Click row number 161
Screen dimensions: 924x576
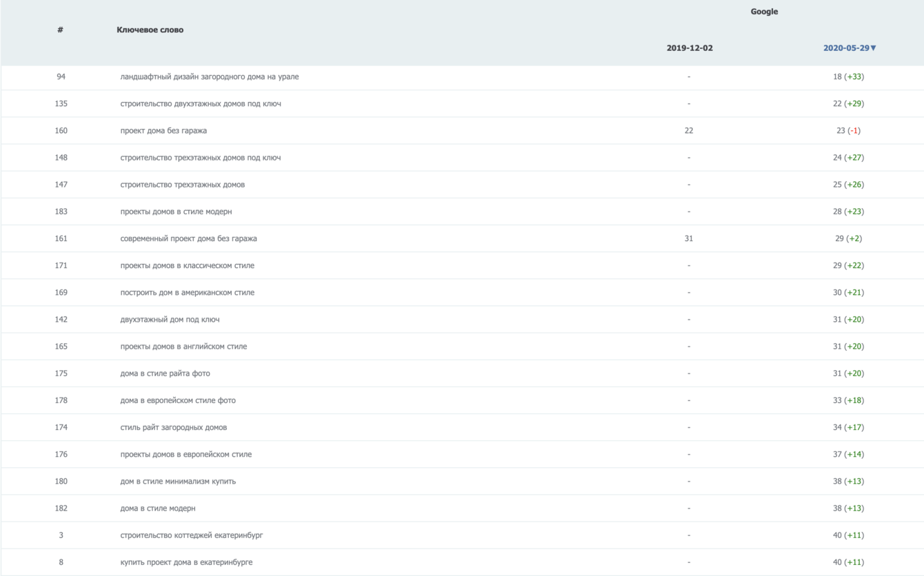point(61,238)
